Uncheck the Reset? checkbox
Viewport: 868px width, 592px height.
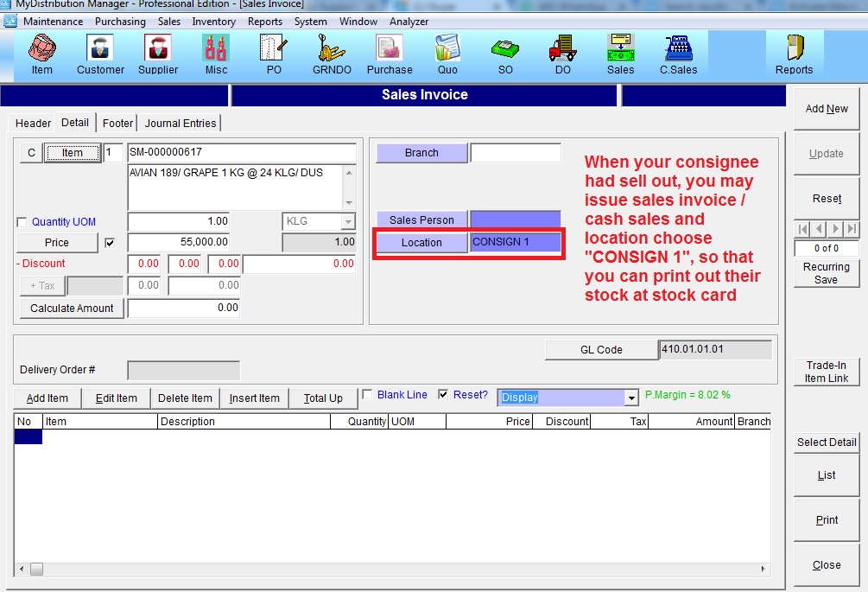pos(443,395)
